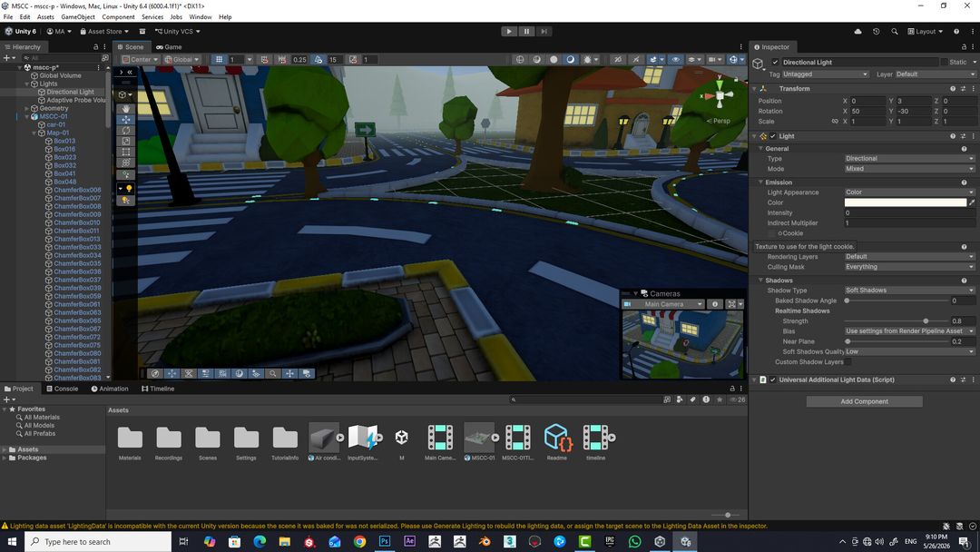Open Unity global search icon
The height and width of the screenshot is (552, 980).
[895, 31]
